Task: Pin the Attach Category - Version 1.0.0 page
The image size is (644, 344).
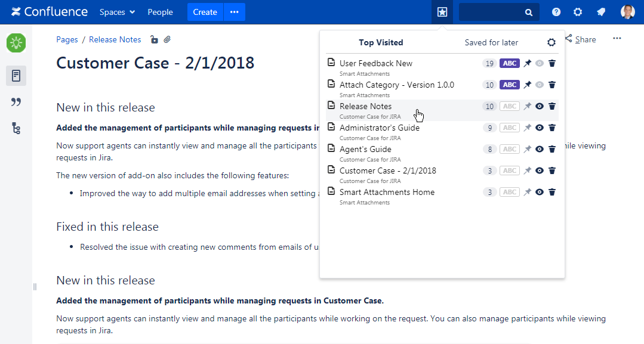Action: [527, 85]
